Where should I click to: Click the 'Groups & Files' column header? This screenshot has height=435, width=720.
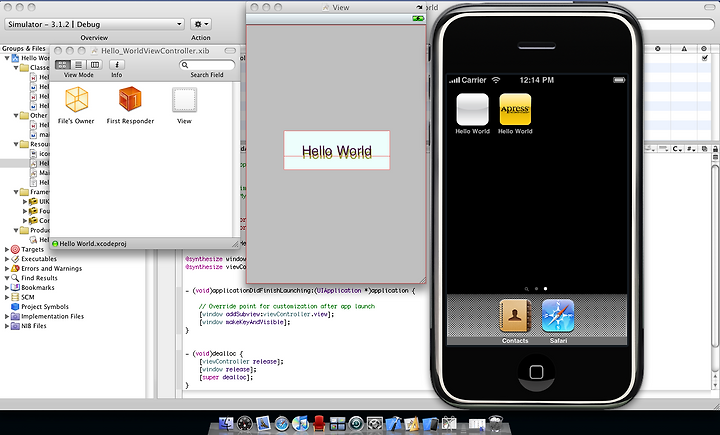24,48
